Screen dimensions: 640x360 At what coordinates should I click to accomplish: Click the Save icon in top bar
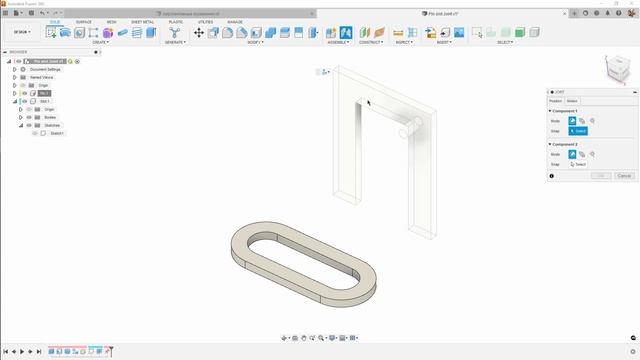pyautogui.click(x=31, y=13)
